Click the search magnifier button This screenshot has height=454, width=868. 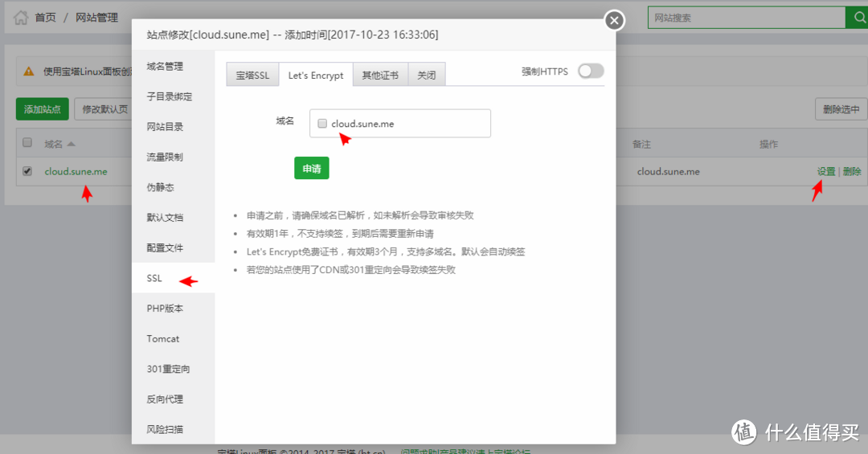[859, 18]
